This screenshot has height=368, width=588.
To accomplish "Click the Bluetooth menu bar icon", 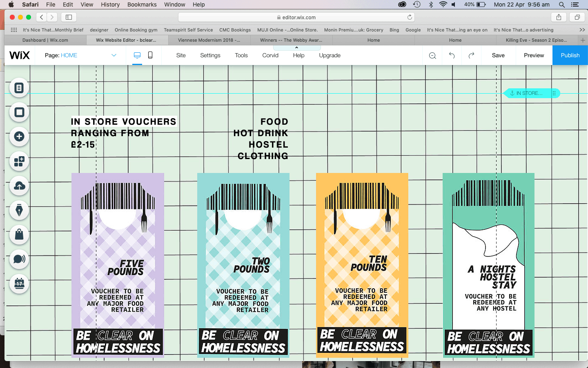I will [x=431, y=4].
